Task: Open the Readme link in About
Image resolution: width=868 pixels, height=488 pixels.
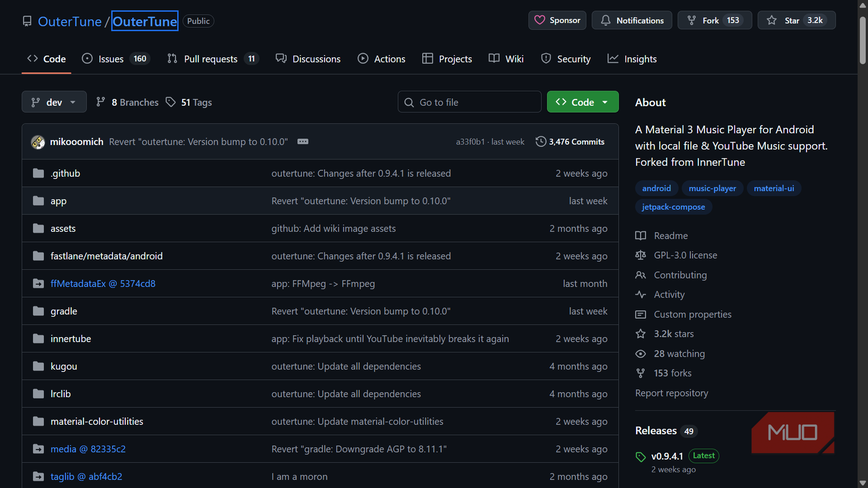Action: 670,236
